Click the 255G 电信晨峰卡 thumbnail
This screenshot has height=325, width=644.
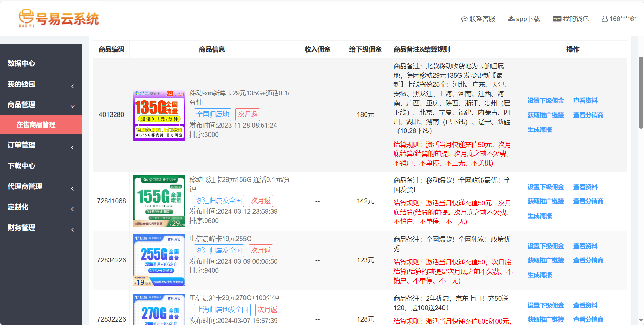tap(159, 260)
